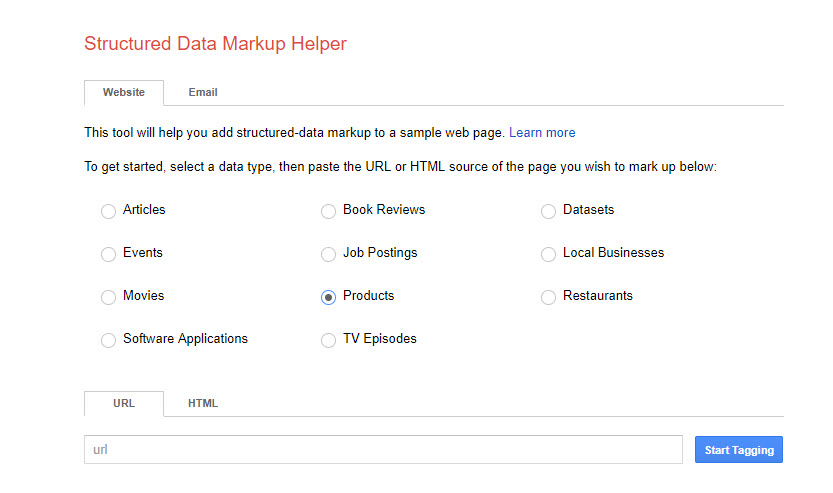Switch to the Email tab
The width and height of the screenshot is (833, 493).
point(203,92)
